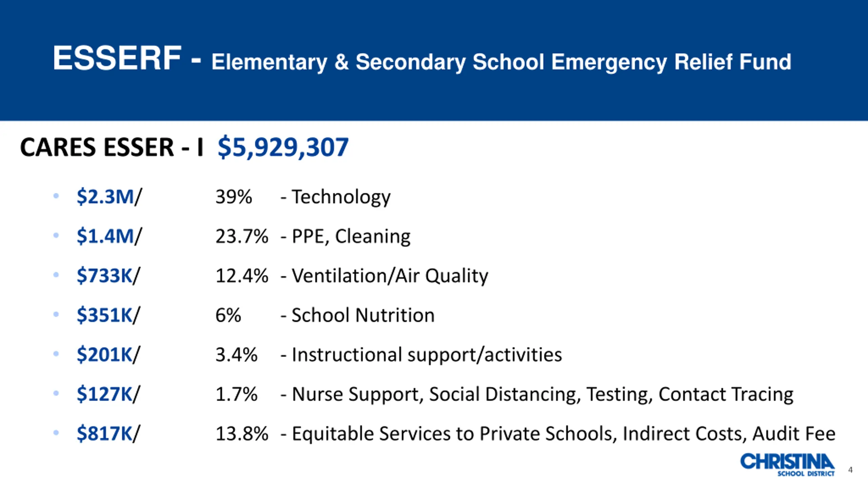
Task: Click the $5,929,307 total amount
Action: tap(283, 147)
